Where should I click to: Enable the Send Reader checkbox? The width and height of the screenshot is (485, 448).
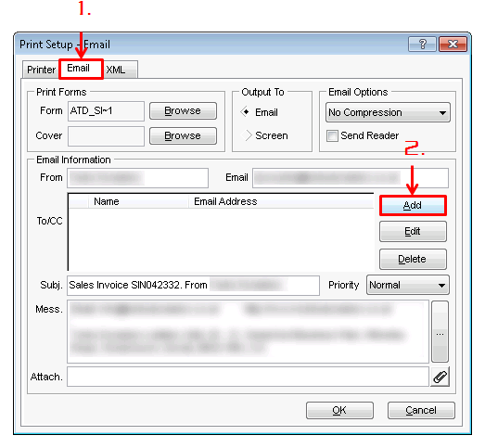point(332,135)
